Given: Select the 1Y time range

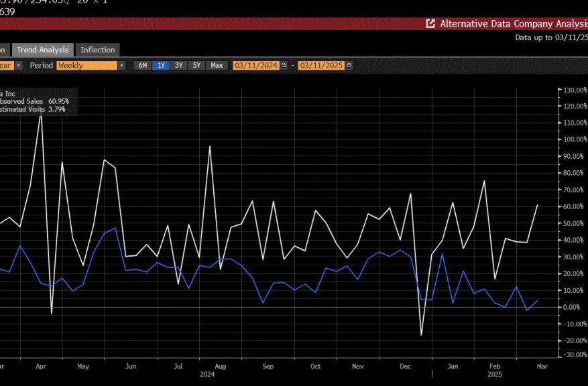Looking at the screenshot, I should (161, 66).
